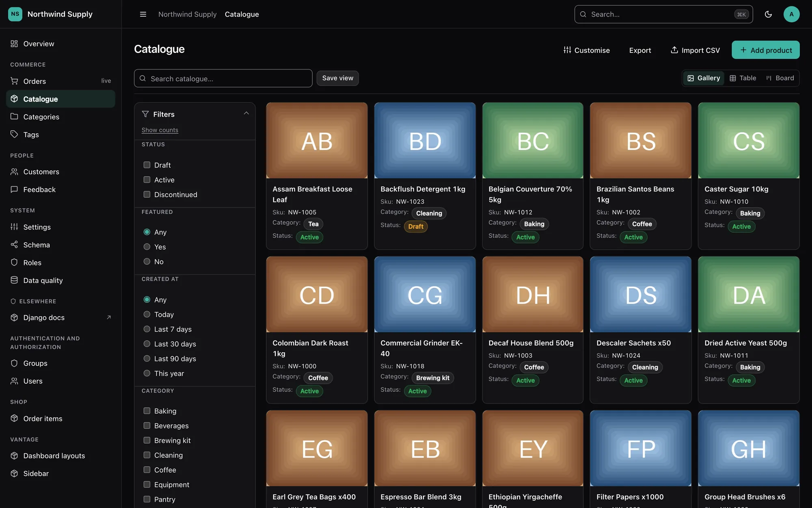This screenshot has height=508, width=812.
Task: Open Dashboard layouts in sidebar
Action: [60, 456]
